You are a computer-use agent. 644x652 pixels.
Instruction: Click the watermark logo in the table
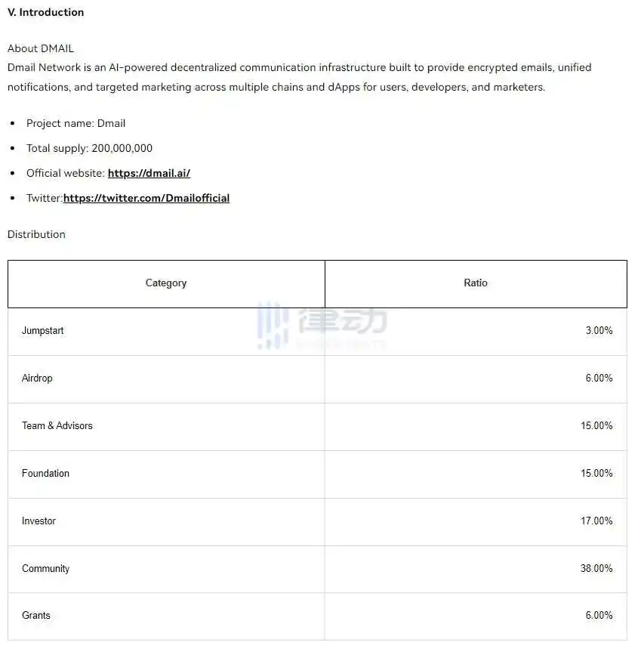tap(322, 325)
